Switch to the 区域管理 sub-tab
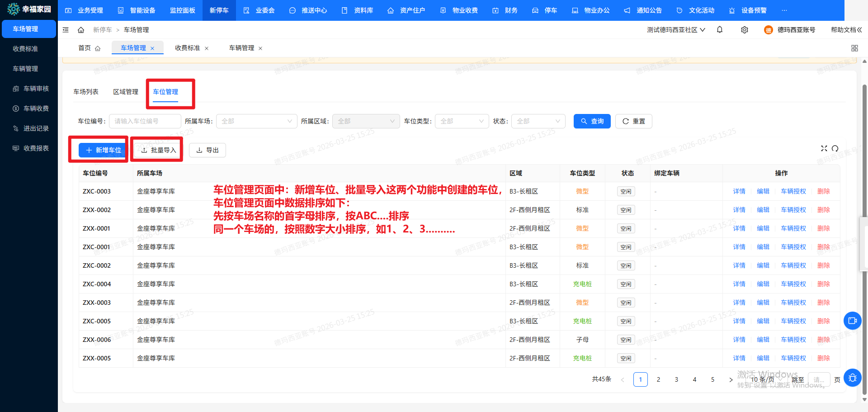Viewport: 868px width, 412px height. point(125,91)
